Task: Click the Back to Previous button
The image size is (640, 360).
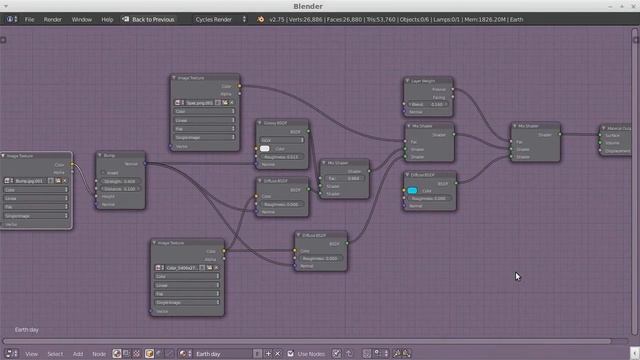Action: point(149,19)
